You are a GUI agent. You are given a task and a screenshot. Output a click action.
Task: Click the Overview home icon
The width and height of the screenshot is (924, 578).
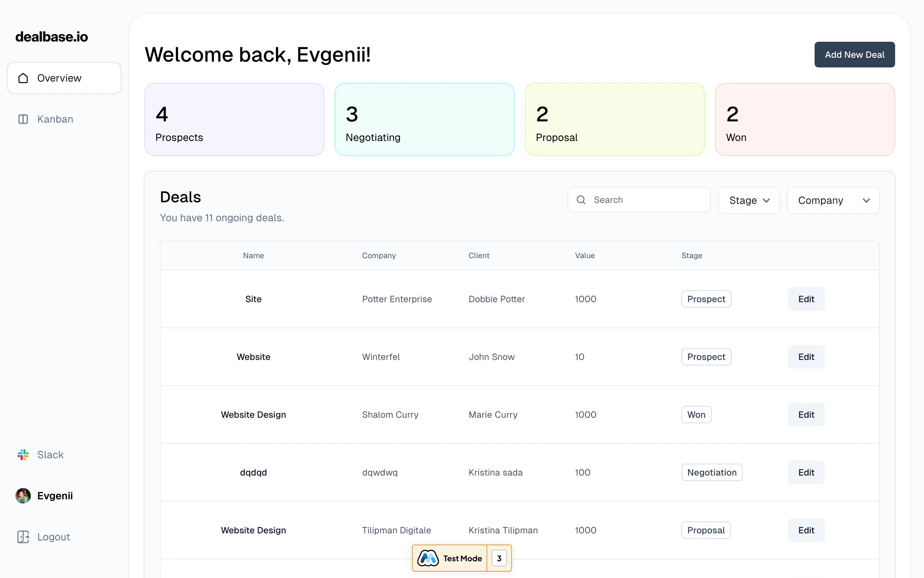tap(23, 78)
